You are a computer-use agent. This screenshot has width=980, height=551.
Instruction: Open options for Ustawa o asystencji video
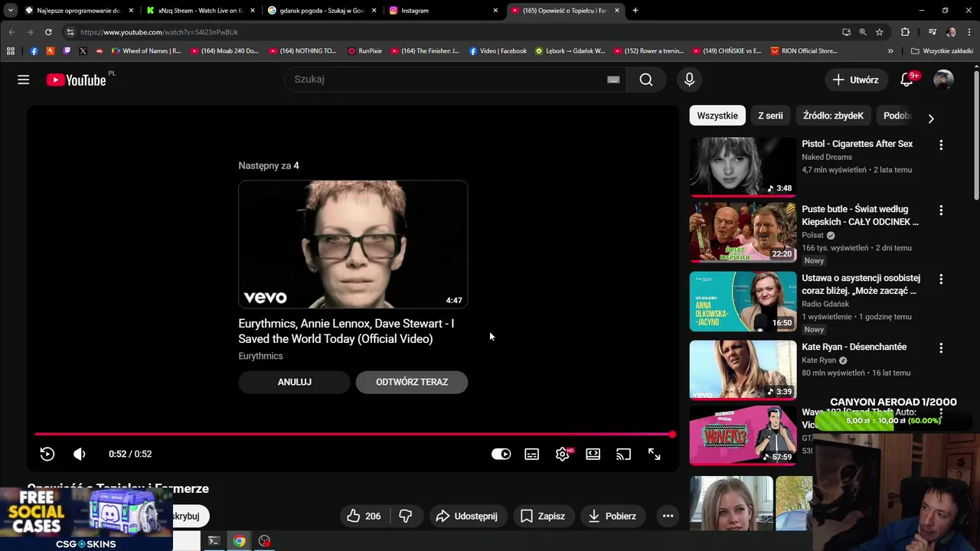(941, 279)
